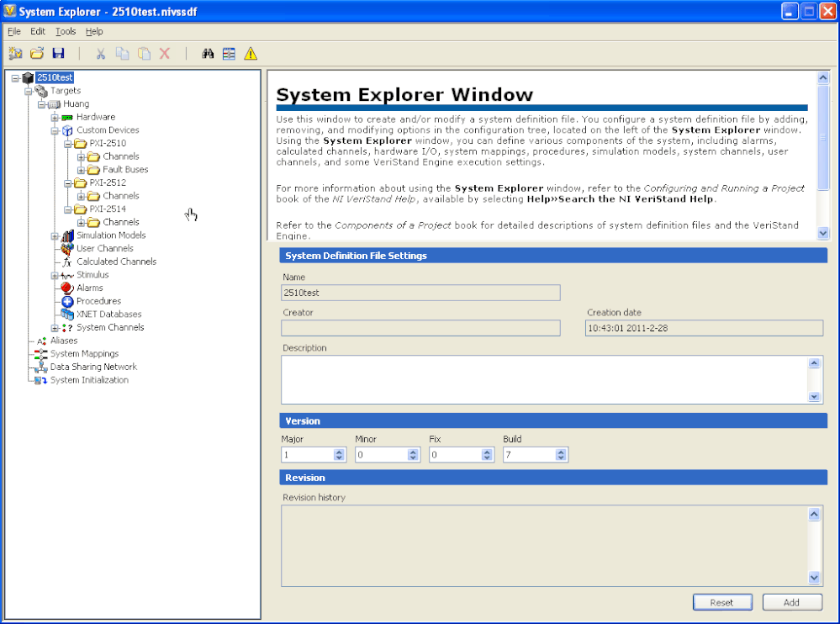Click the Name input field
Image resolution: width=840 pixels, height=624 pixels.
click(420, 293)
